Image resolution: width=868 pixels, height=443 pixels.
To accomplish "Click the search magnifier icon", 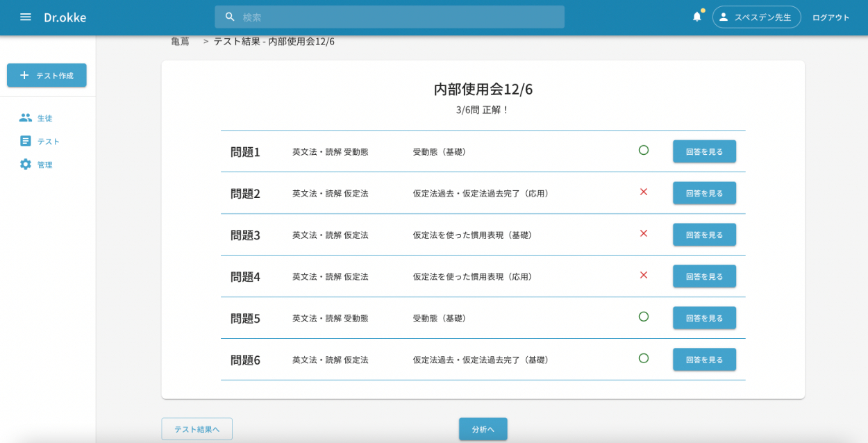I will coord(231,17).
